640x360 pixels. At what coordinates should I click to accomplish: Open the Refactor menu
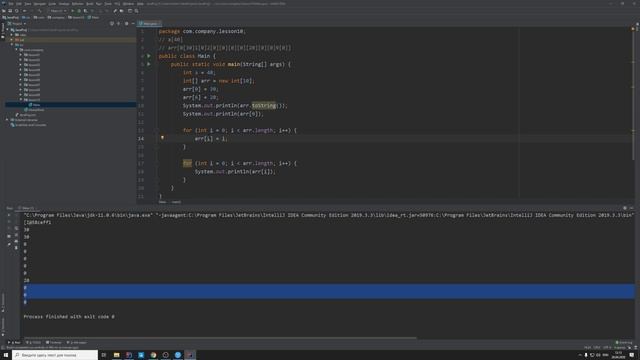[78, 4]
